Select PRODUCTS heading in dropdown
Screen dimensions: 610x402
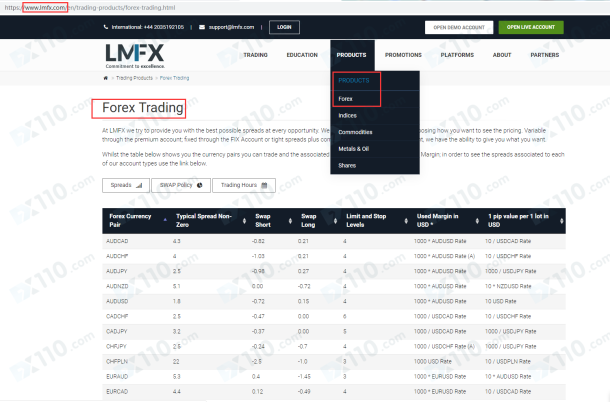(x=354, y=81)
